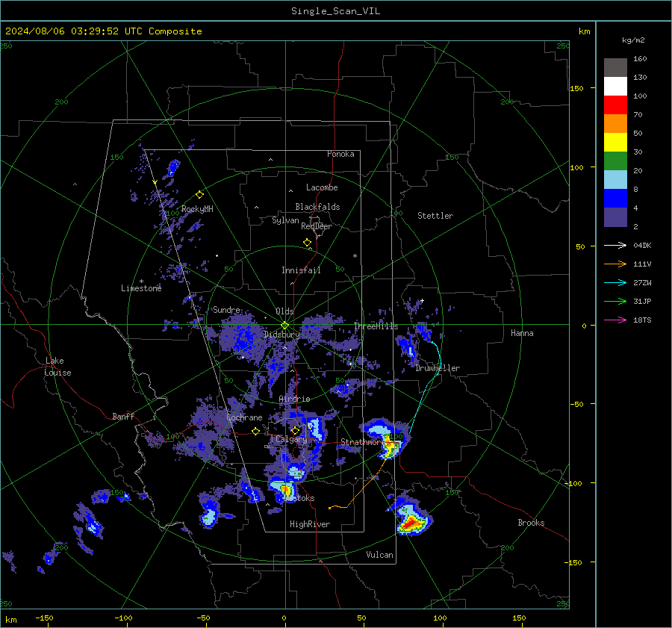
Task: Select the yellow diamond marker below RedDeer
Action: click(308, 243)
